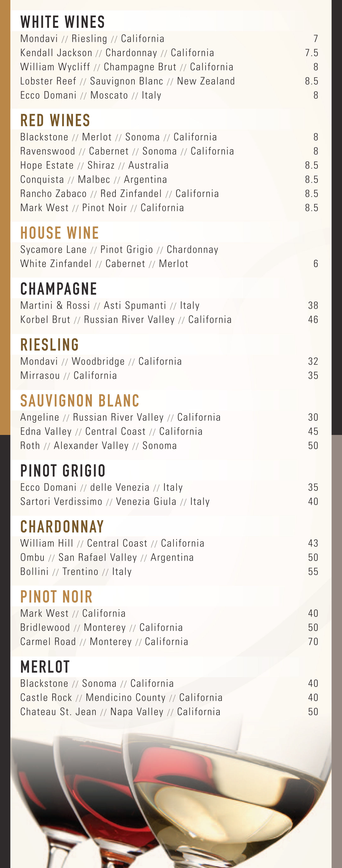
Task: Select the Lobster Reef Sauvignon Blanc line
Action: click(x=127, y=81)
